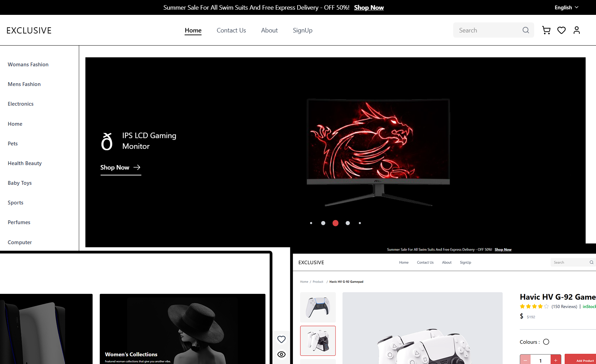Click the gaming monitor image on the banner

coord(378,152)
